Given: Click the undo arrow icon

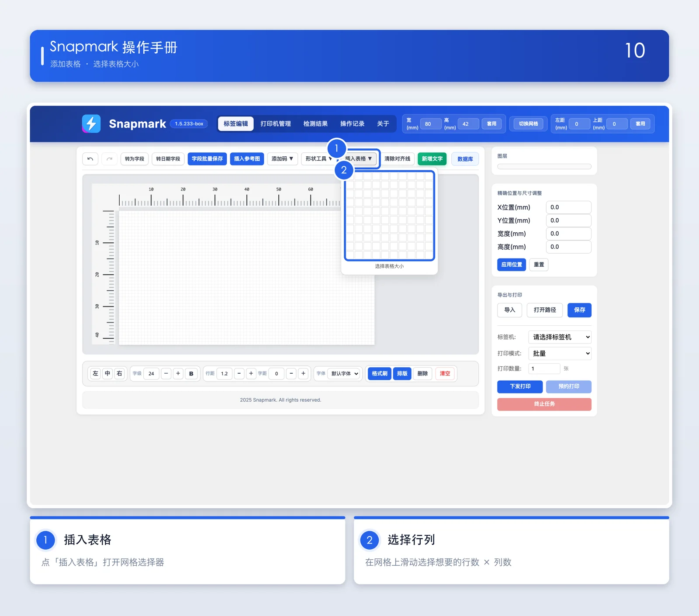Looking at the screenshot, I should click(x=90, y=159).
